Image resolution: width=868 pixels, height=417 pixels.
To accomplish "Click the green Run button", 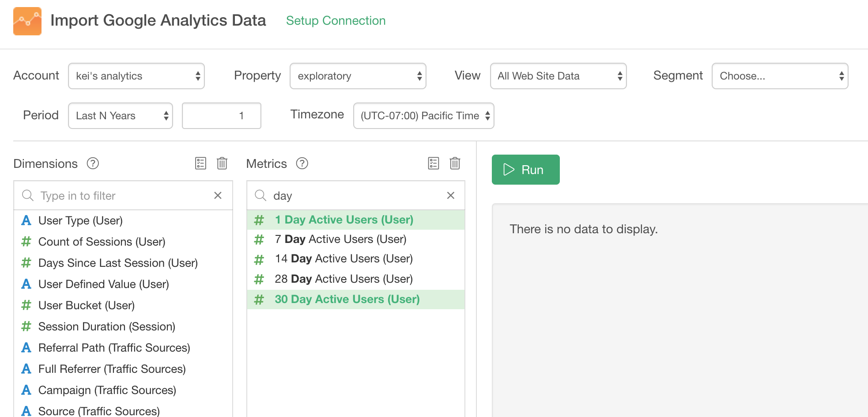I will [x=526, y=170].
